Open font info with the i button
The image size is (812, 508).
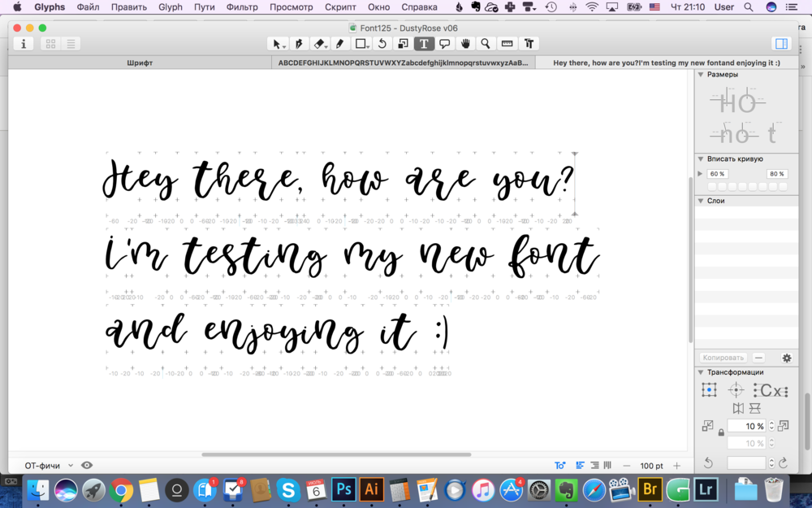(24, 44)
